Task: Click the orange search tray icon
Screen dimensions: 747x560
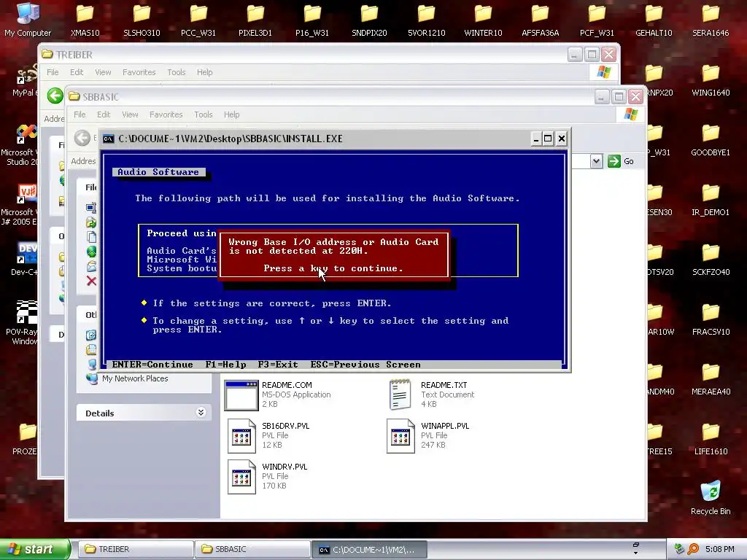Action: pos(693,550)
